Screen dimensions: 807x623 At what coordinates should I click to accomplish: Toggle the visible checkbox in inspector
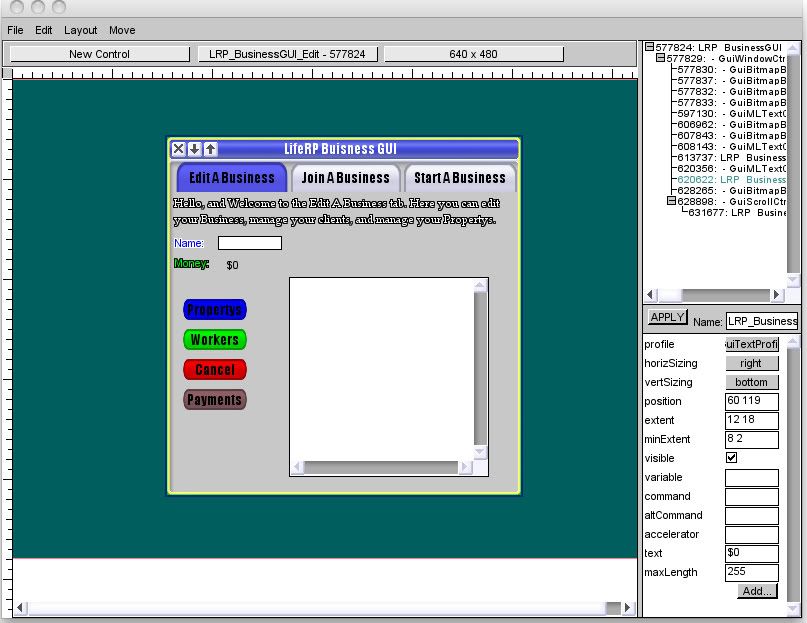tap(732, 458)
